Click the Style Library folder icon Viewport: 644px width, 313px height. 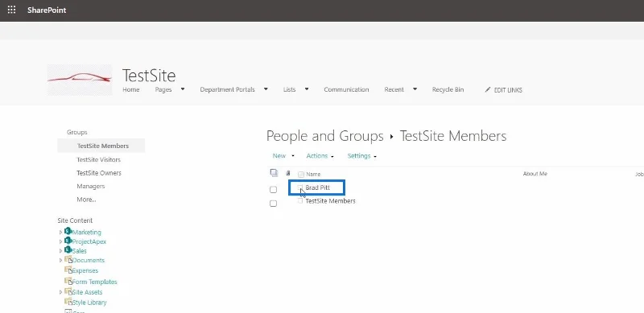68,302
